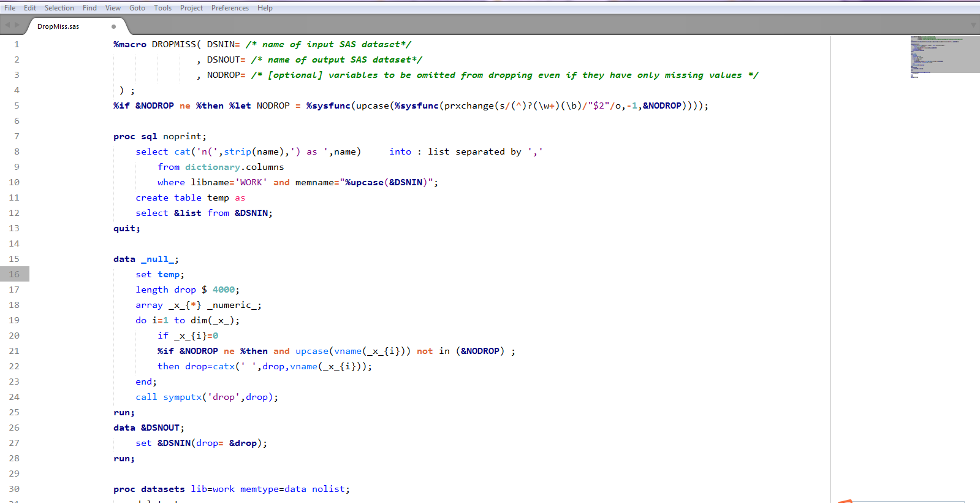The image size is (980, 503).
Task: Click line number 30 in the gutter
Action: 14,489
